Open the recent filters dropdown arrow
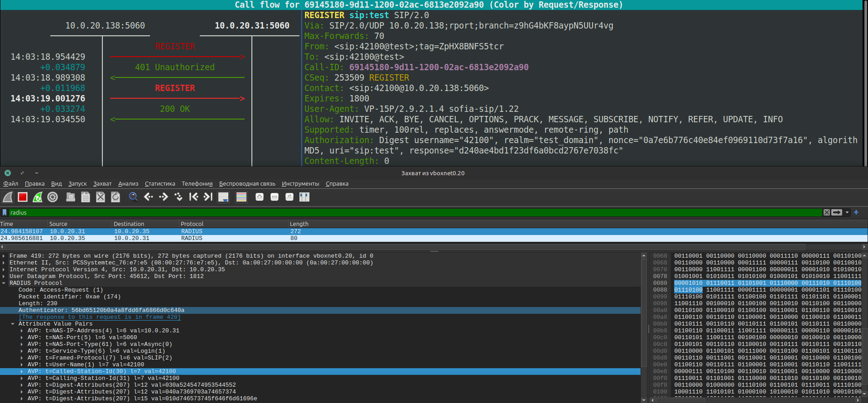868x403 pixels. pos(847,212)
